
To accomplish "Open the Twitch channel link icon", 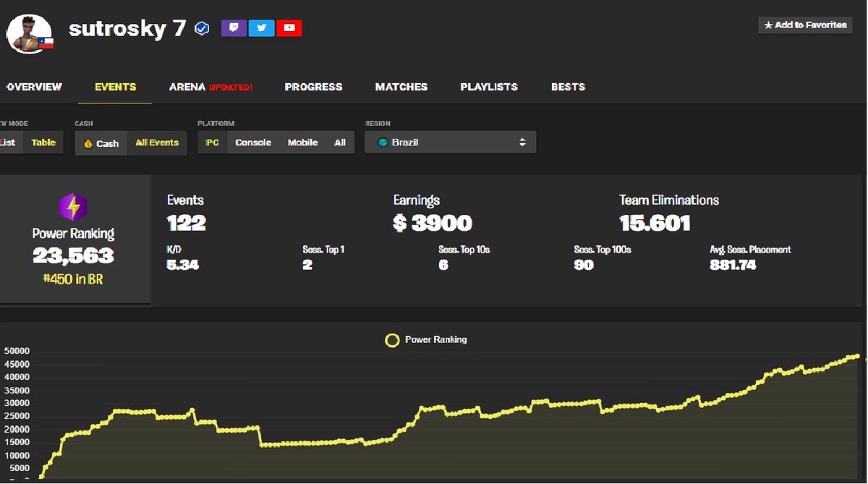I will [234, 28].
